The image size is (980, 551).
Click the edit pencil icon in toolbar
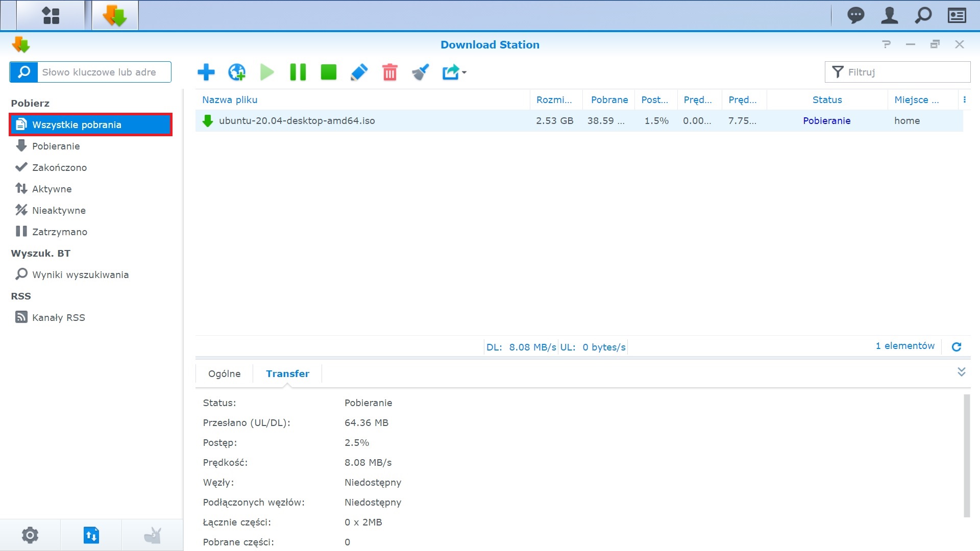[359, 72]
